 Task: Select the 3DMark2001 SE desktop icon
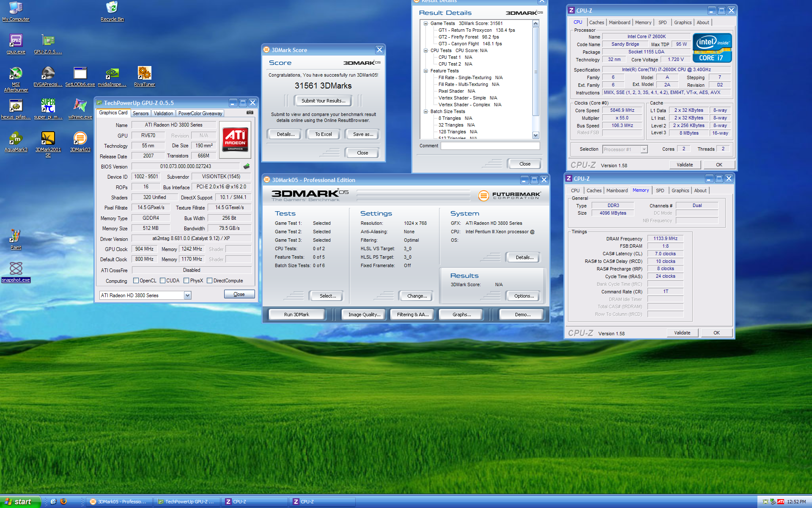click(x=48, y=144)
